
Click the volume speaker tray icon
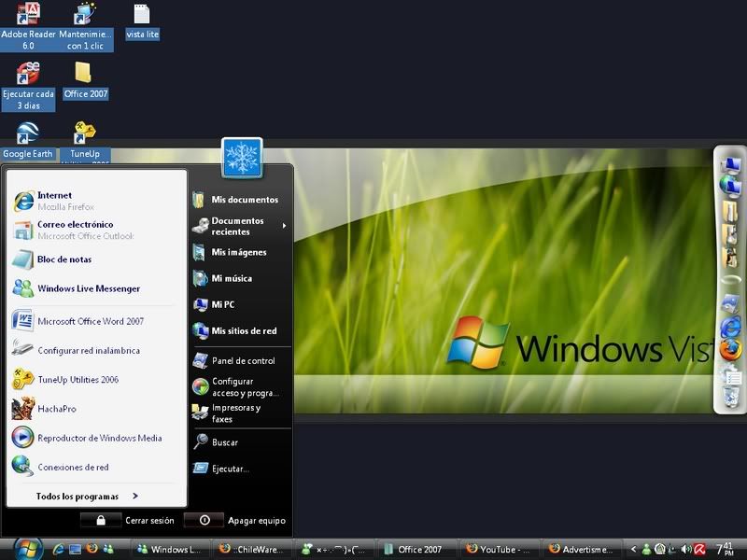point(686,549)
